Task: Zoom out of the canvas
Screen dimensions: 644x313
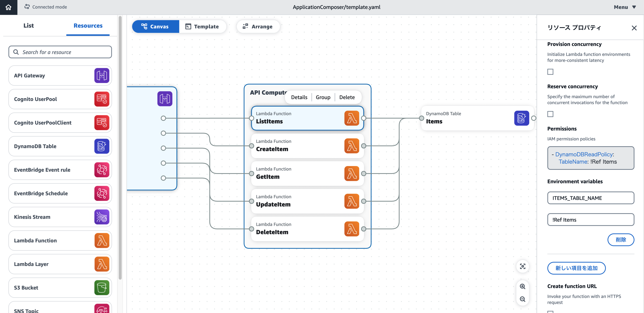Action: [522, 299]
